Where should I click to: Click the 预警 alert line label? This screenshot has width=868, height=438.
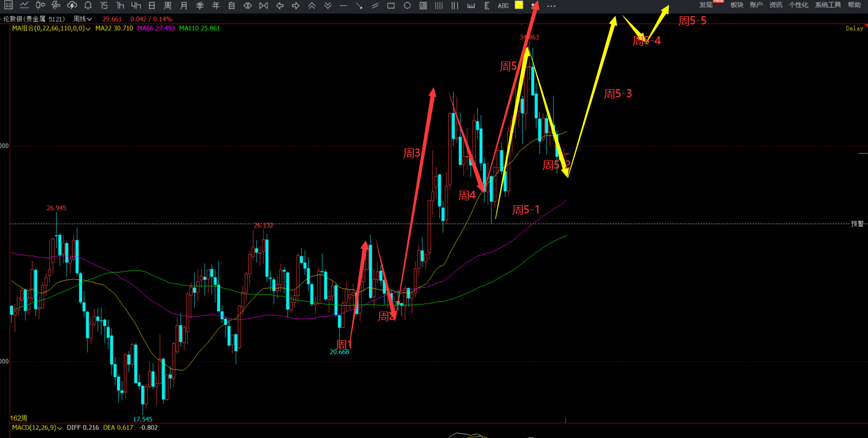point(857,224)
